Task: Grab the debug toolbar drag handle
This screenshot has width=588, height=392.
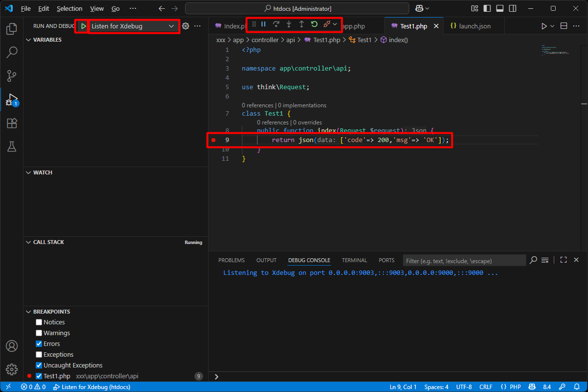Action: coord(254,24)
